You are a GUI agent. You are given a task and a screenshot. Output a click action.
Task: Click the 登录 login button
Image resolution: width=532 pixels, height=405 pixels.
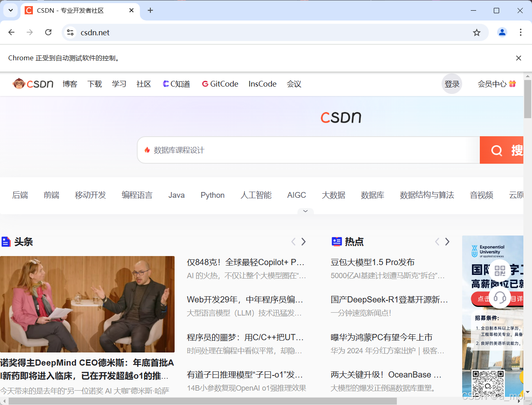coord(452,84)
